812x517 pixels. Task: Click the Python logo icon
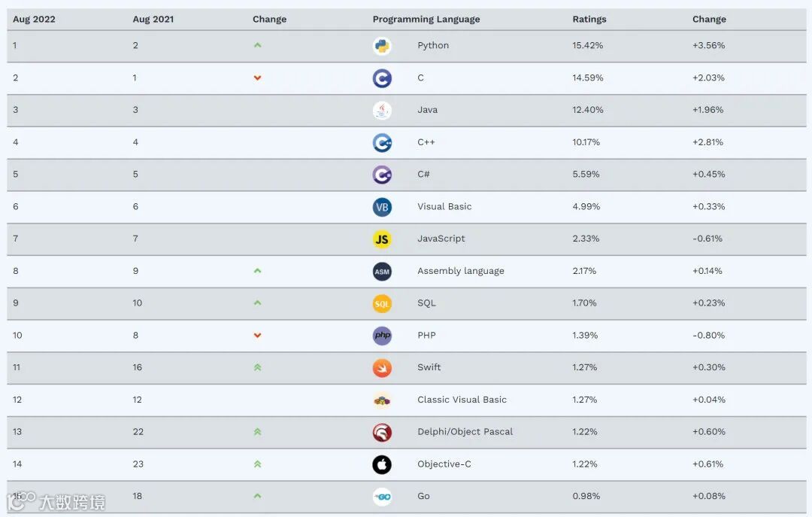point(382,46)
